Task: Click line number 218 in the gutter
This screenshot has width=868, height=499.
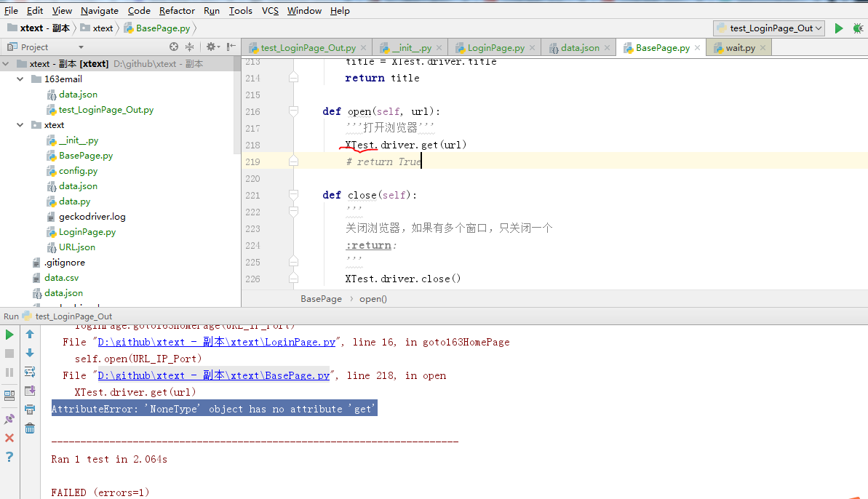Action: click(x=252, y=145)
